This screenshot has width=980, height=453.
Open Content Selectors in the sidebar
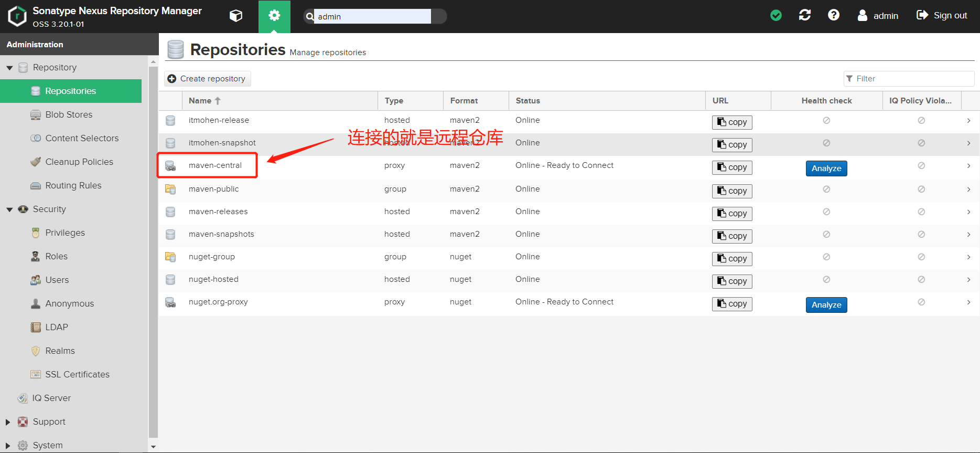82,138
